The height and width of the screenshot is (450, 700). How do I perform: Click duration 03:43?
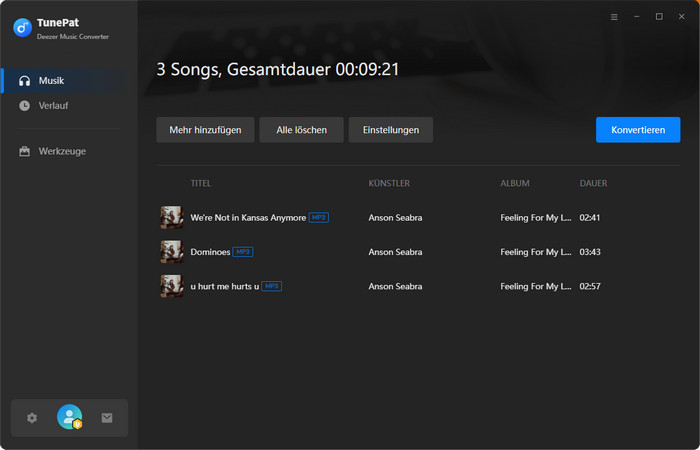click(590, 252)
